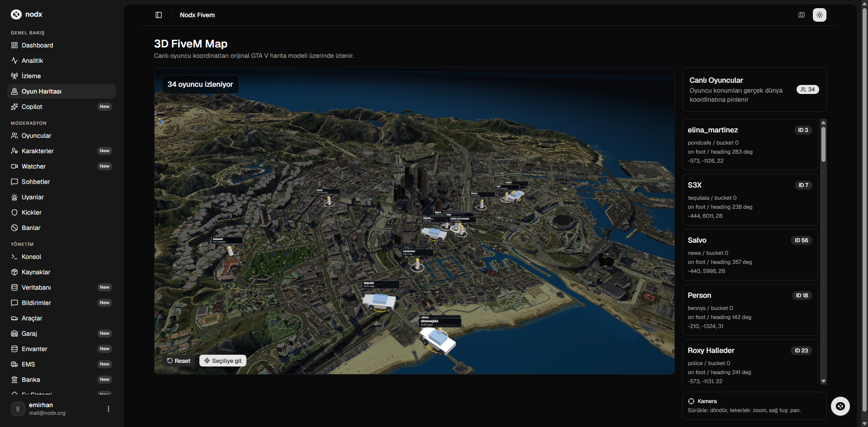The width and height of the screenshot is (868, 427).
Task: Click the Oyun Haritası user-pin icon
Action: [x=14, y=91]
